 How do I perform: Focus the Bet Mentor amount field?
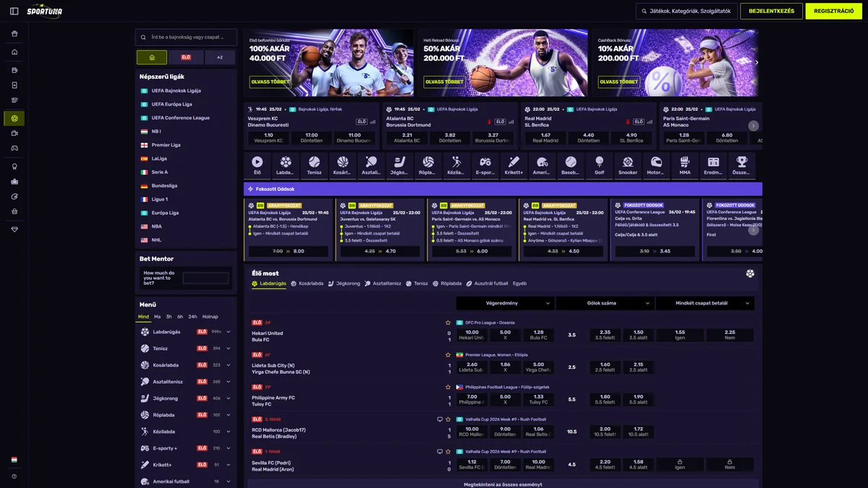(205, 278)
